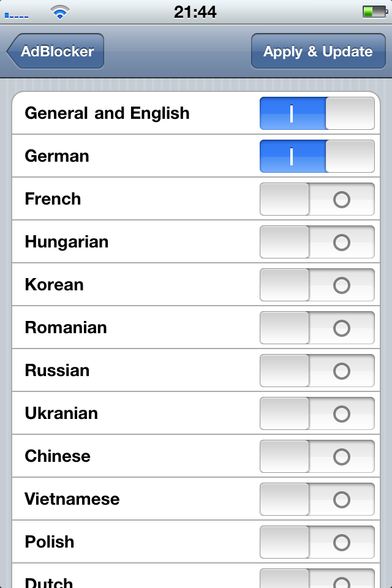Turn on the Russian filter switch
This screenshot has height=588, width=392.
pyautogui.click(x=317, y=371)
